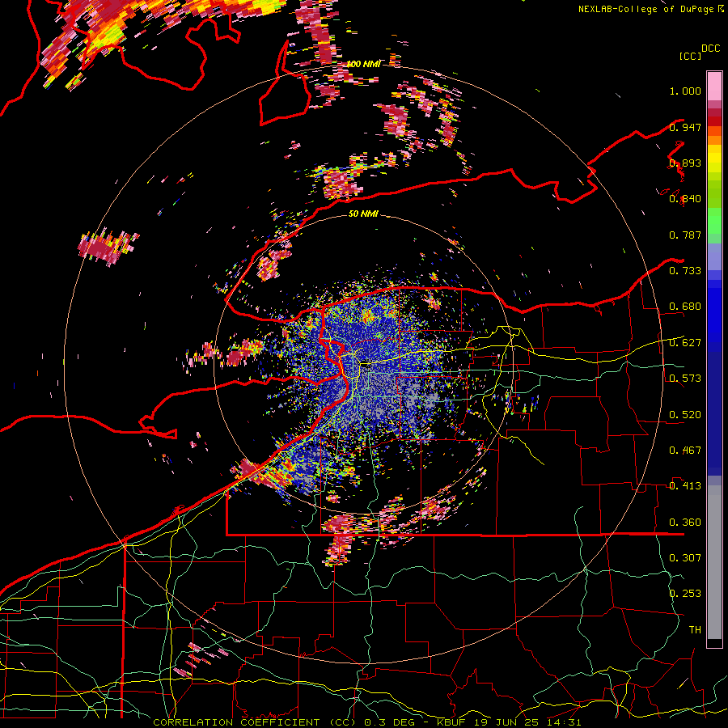Pick the pink top segment of the color bar

point(714,86)
